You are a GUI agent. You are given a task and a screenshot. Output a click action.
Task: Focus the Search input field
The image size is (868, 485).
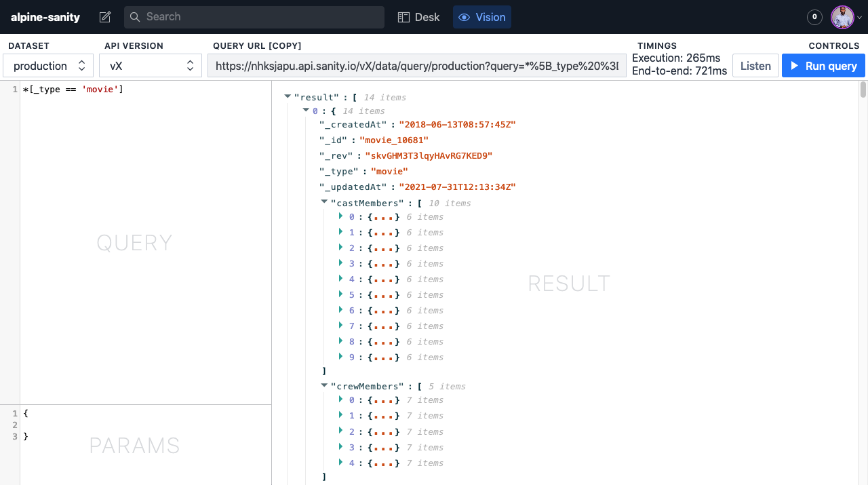pyautogui.click(x=254, y=17)
